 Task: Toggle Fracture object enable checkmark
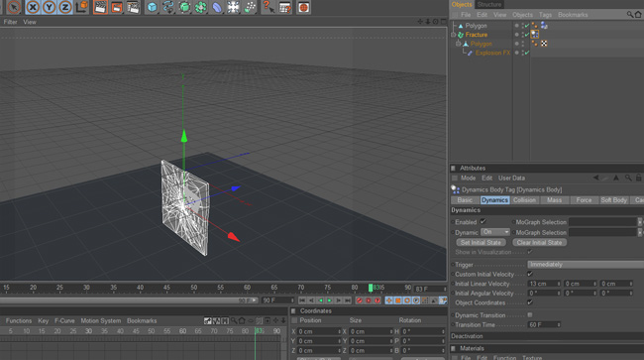526,35
